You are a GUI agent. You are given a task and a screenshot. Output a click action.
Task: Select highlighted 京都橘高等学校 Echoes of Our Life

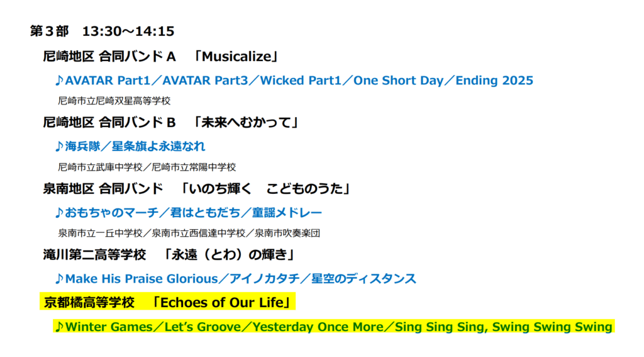click(167, 303)
